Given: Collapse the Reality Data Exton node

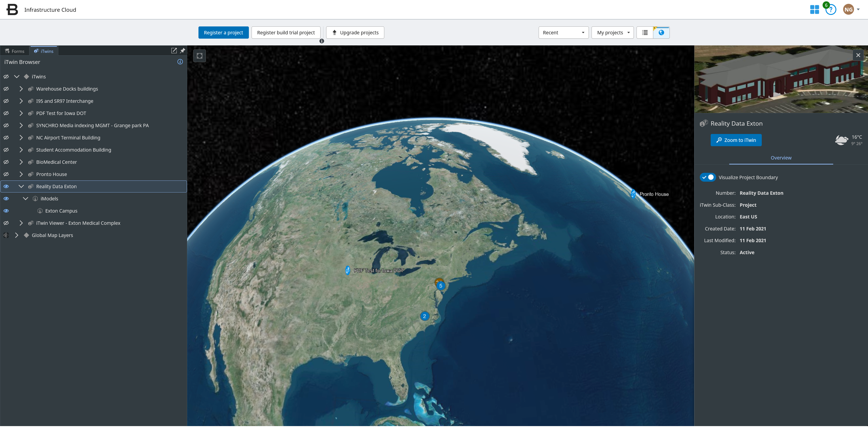Looking at the screenshot, I should [x=21, y=186].
